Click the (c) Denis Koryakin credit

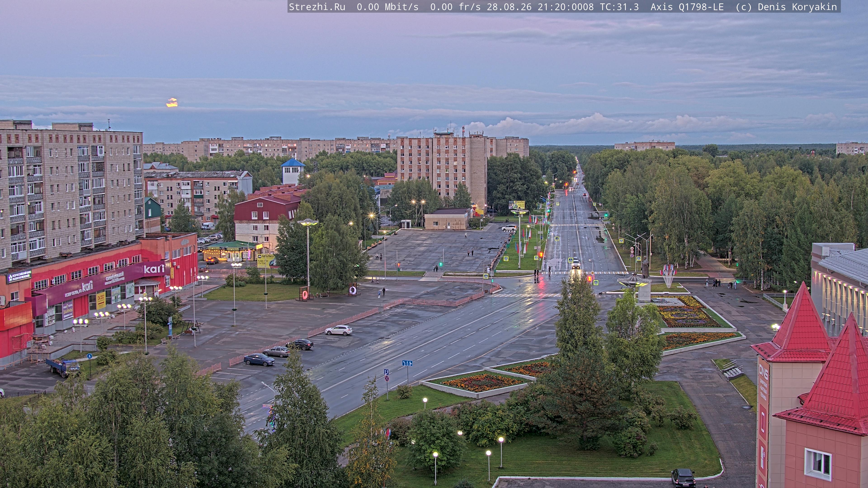[786, 7]
